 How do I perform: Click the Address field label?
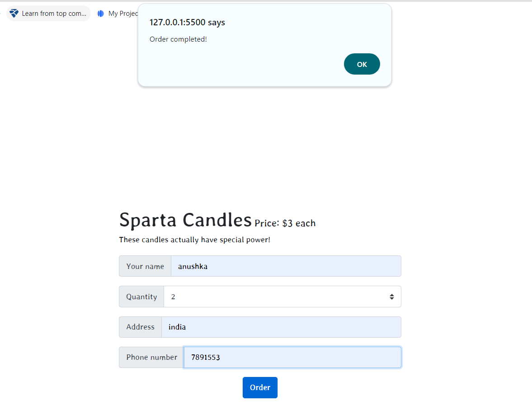(x=140, y=327)
